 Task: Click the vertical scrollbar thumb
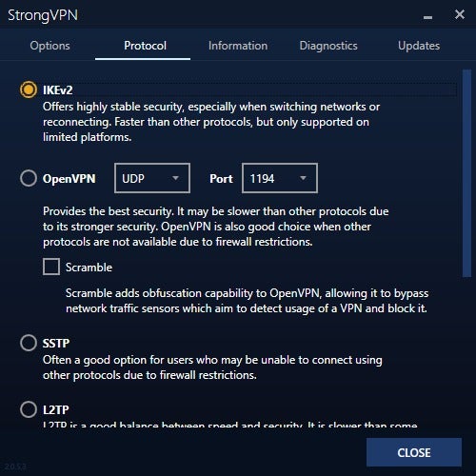tap(466, 173)
